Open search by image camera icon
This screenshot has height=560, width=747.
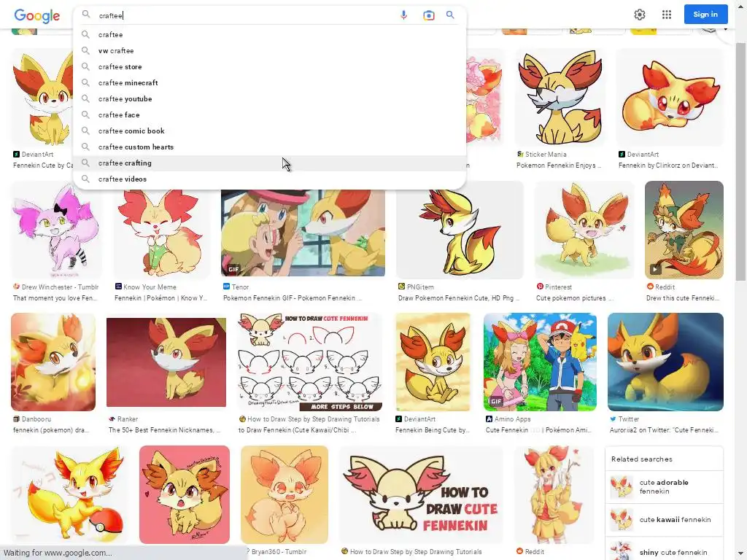(429, 15)
